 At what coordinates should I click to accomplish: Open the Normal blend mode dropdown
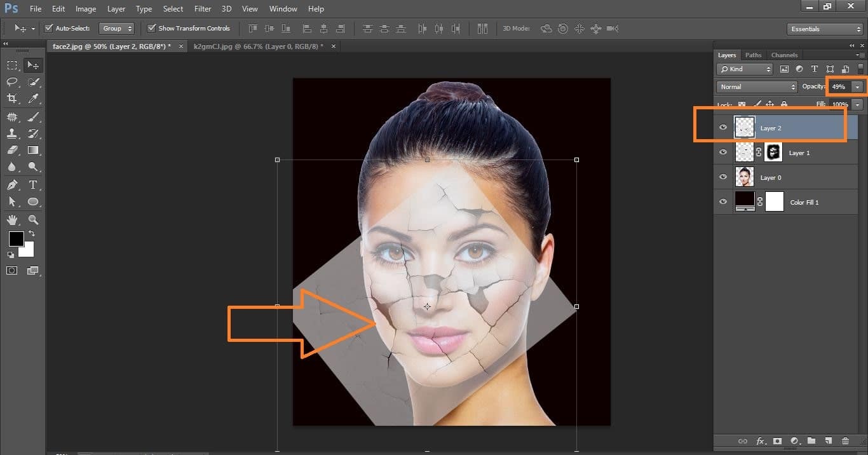pos(756,86)
